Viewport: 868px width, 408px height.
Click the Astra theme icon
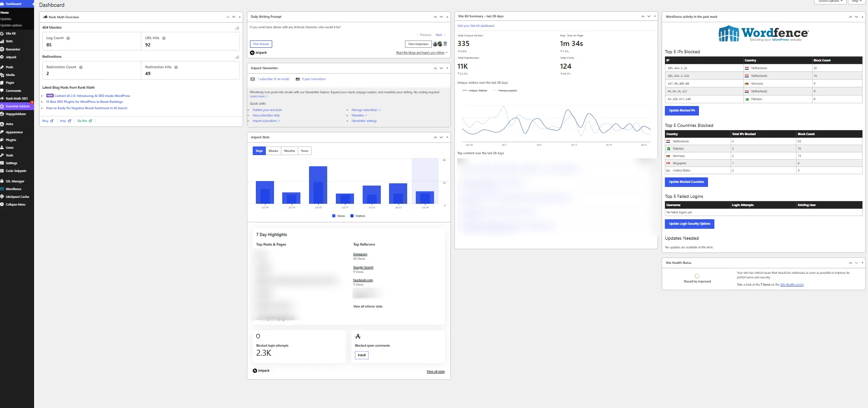(x=2, y=124)
